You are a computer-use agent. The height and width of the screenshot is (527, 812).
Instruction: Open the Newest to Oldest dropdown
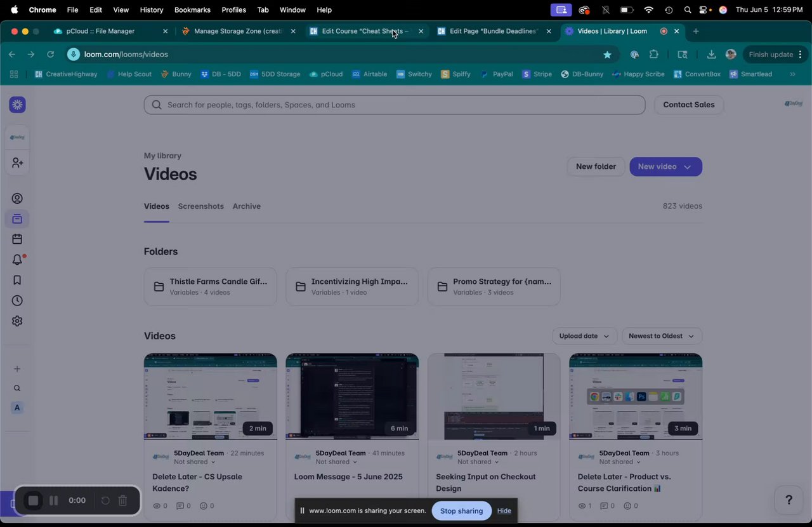(662, 336)
